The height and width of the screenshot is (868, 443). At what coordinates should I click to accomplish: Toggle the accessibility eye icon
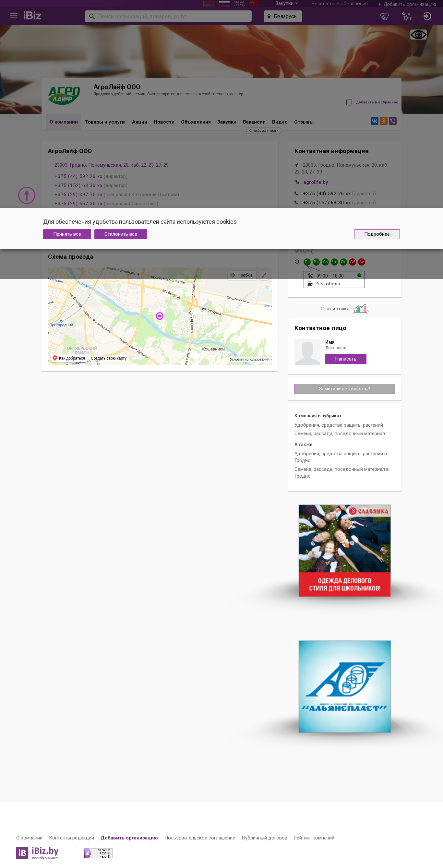(418, 34)
